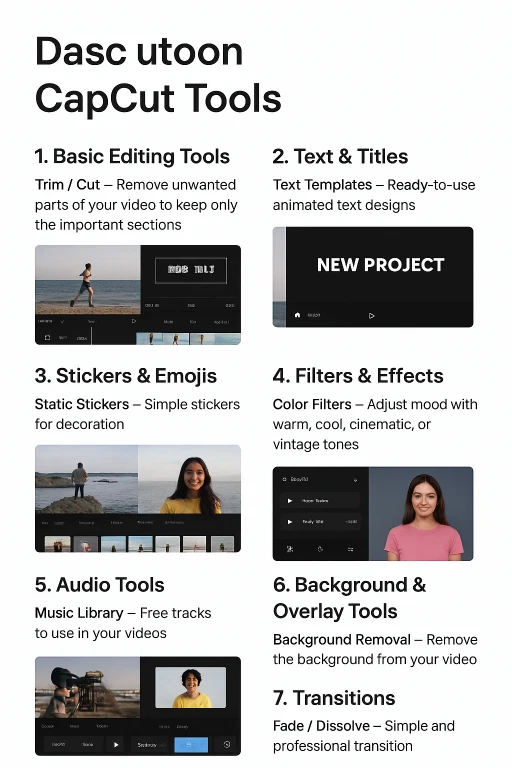Play the second filter preset row
The width and height of the screenshot is (512, 768).
pos(290,522)
